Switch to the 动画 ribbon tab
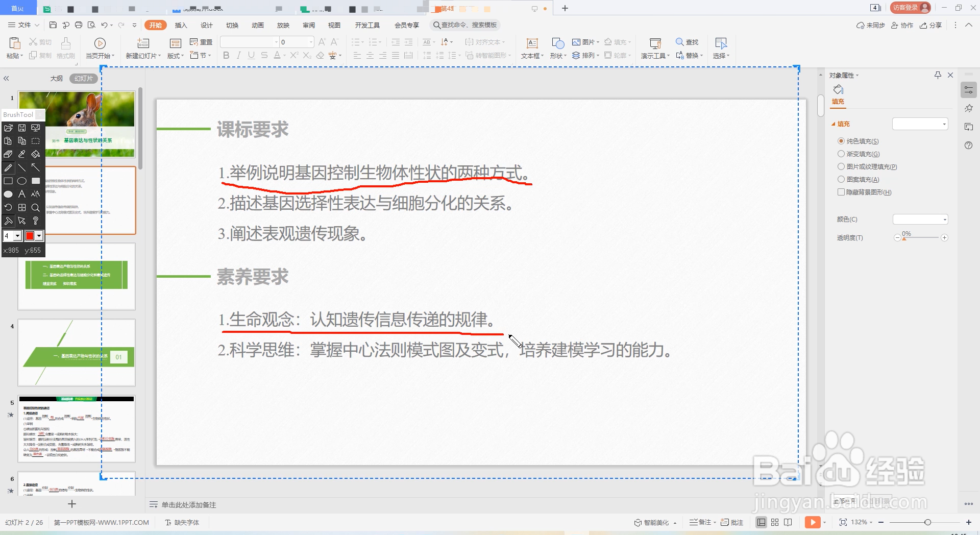 [257, 25]
